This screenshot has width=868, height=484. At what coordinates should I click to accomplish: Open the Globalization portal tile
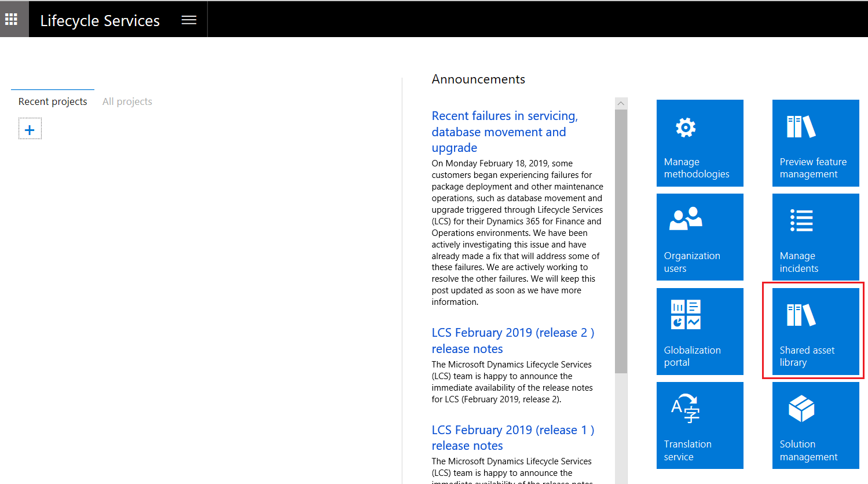click(699, 332)
